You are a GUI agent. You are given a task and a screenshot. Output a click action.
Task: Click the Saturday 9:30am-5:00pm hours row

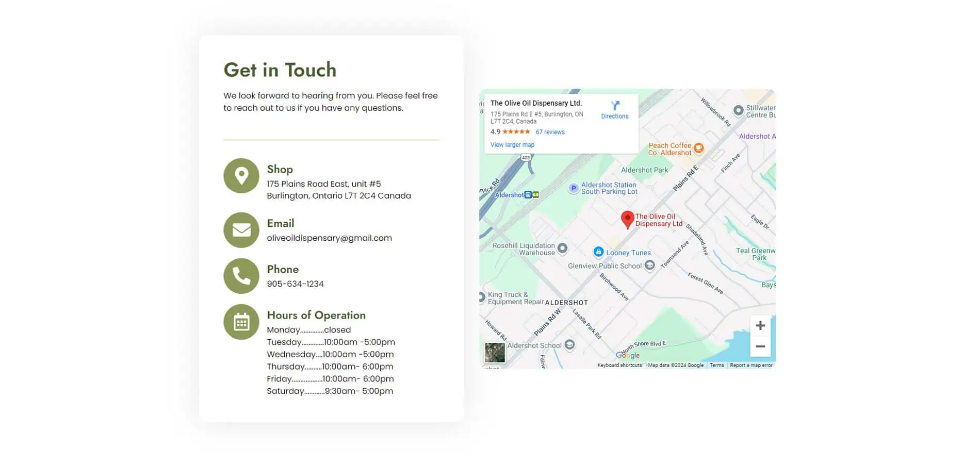tap(330, 391)
